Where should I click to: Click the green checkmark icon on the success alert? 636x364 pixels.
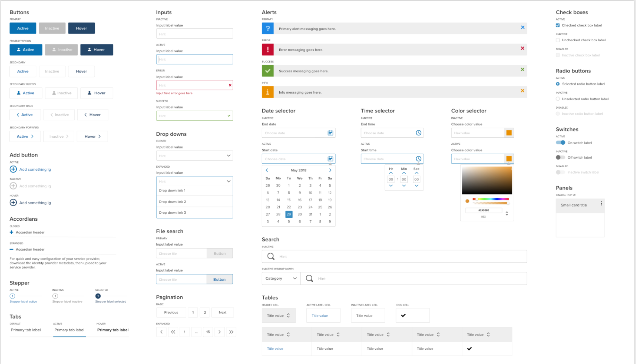(x=268, y=70)
